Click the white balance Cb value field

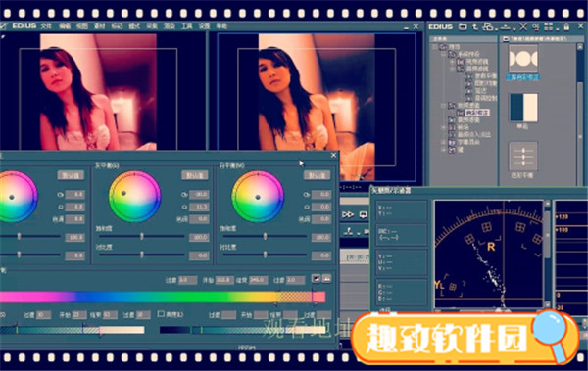coord(321,194)
